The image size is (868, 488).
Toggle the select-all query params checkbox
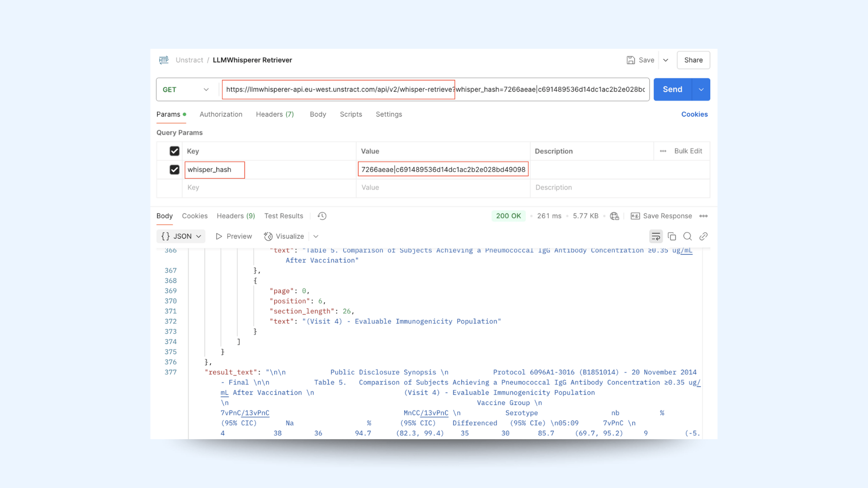[x=175, y=151]
